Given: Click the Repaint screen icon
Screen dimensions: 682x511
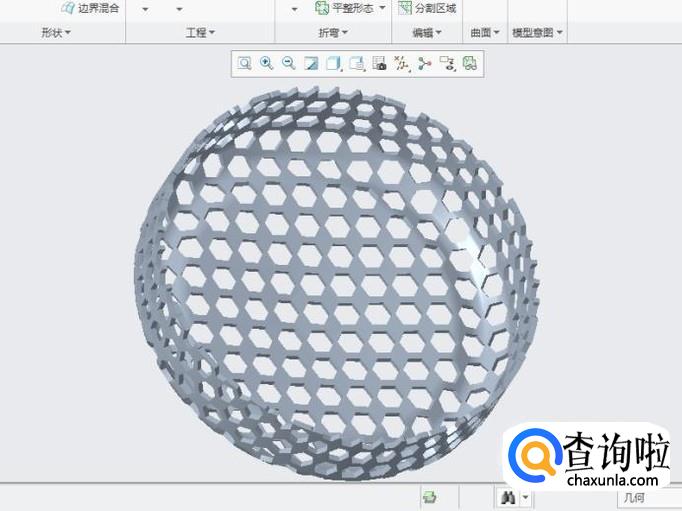Looking at the screenshot, I should pos(311,63).
